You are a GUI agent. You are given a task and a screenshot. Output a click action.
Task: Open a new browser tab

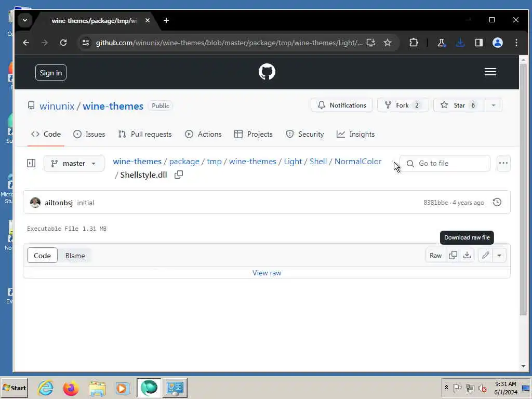point(166,20)
